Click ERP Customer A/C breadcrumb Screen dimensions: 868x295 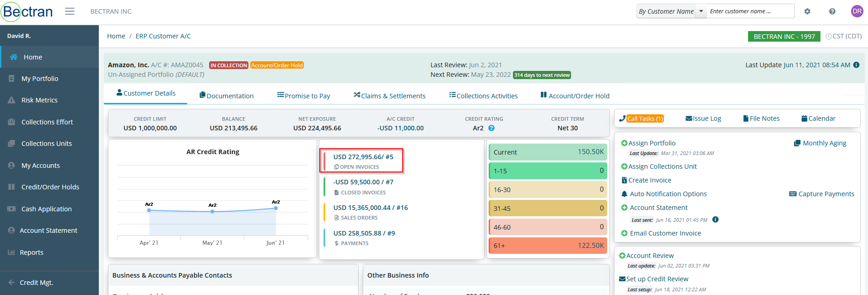163,36
